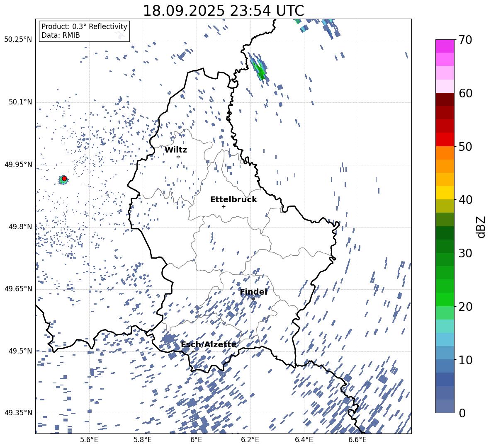Click the red radar site marker dot
Viewport: 491px width, 448px height.
[x=64, y=179]
